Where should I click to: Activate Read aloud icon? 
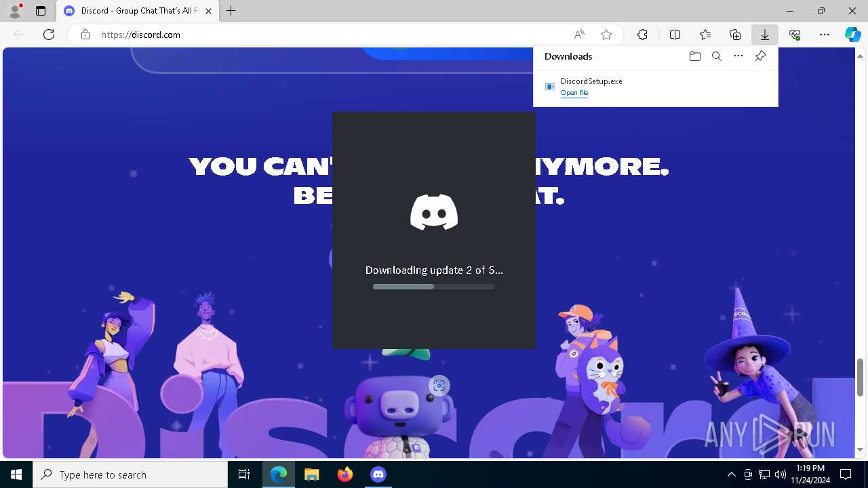coord(579,35)
